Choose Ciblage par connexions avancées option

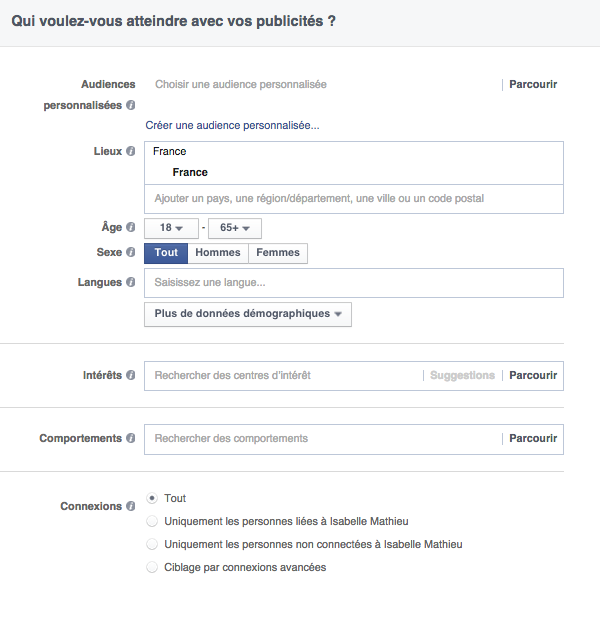pos(152,567)
